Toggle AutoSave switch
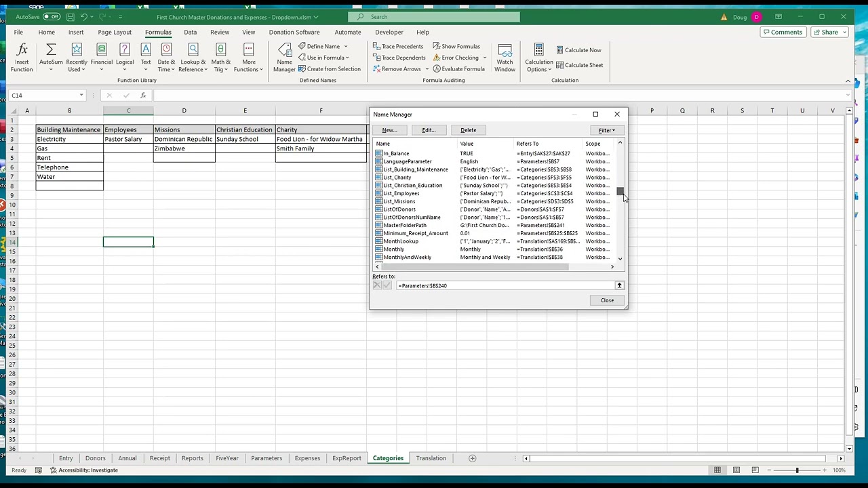The height and width of the screenshot is (488, 868). pyautogui.click(x=51, y=16)
